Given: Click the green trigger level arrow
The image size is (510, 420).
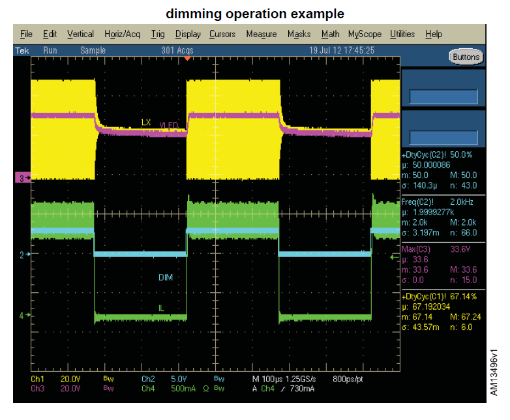Looking at the screenshot, I should click(393, 258).
